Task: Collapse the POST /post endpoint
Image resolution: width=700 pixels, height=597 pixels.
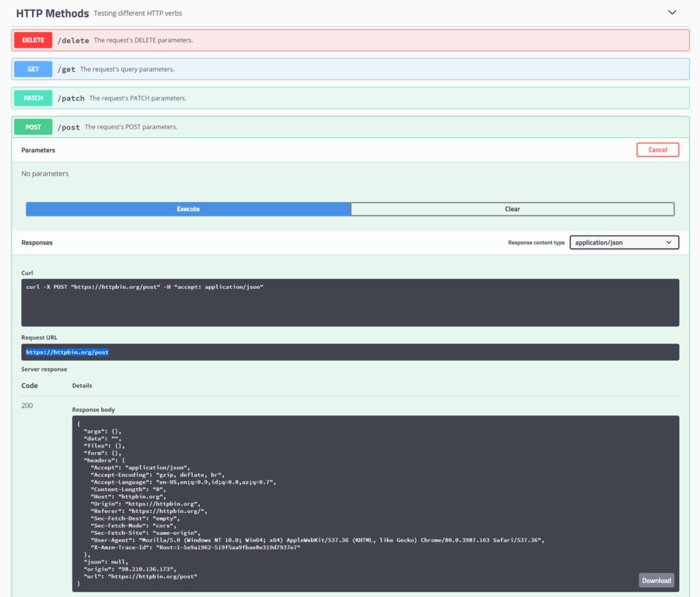Action: click(x=351, y=127)
